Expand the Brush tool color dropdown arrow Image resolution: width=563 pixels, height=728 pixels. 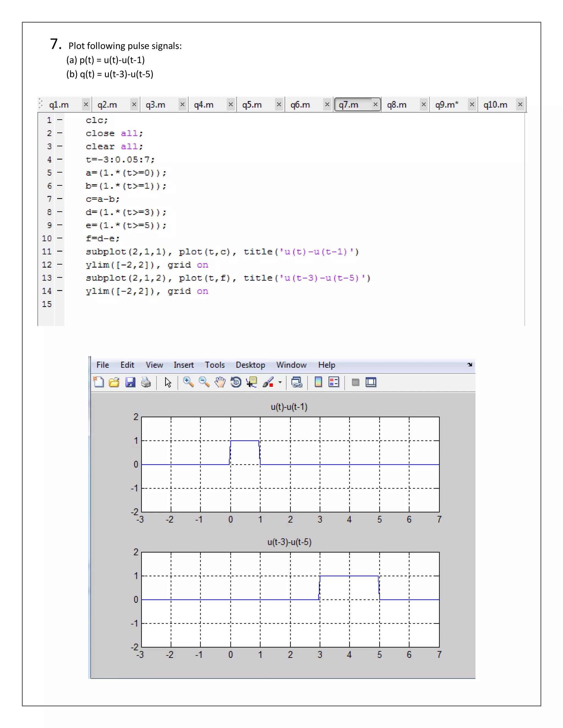[x=280, y=382]
